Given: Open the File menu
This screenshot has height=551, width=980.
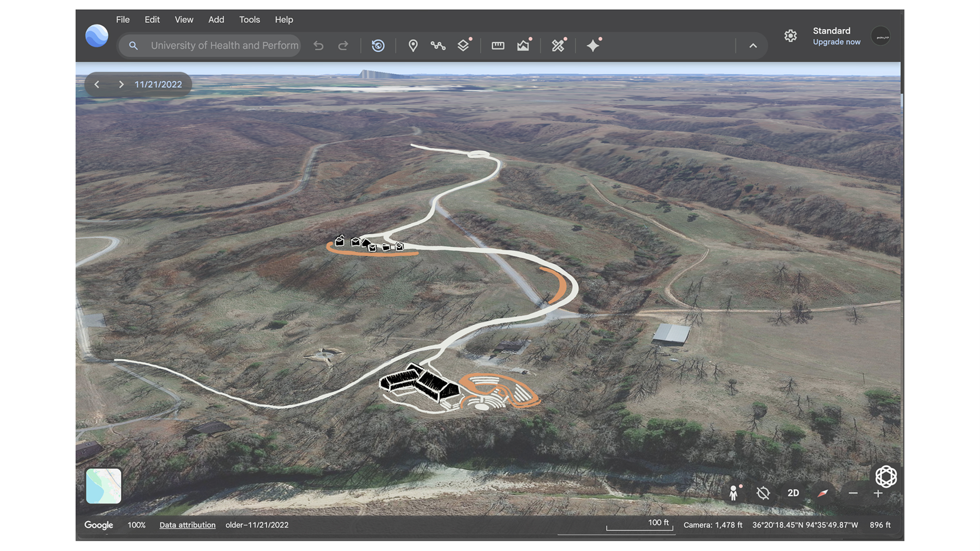Looking at the screenshot, I should (x=122, y=20).
